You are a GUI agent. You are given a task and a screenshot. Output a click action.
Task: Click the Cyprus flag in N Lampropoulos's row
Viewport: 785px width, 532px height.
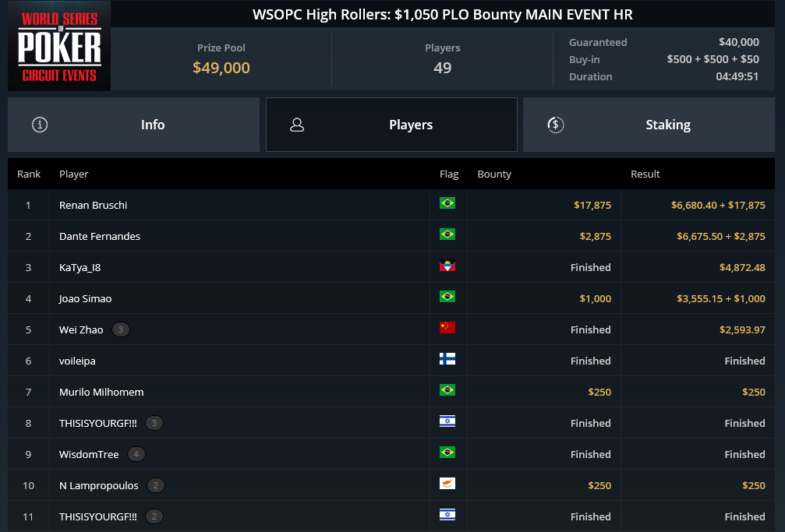pos(447,484)
